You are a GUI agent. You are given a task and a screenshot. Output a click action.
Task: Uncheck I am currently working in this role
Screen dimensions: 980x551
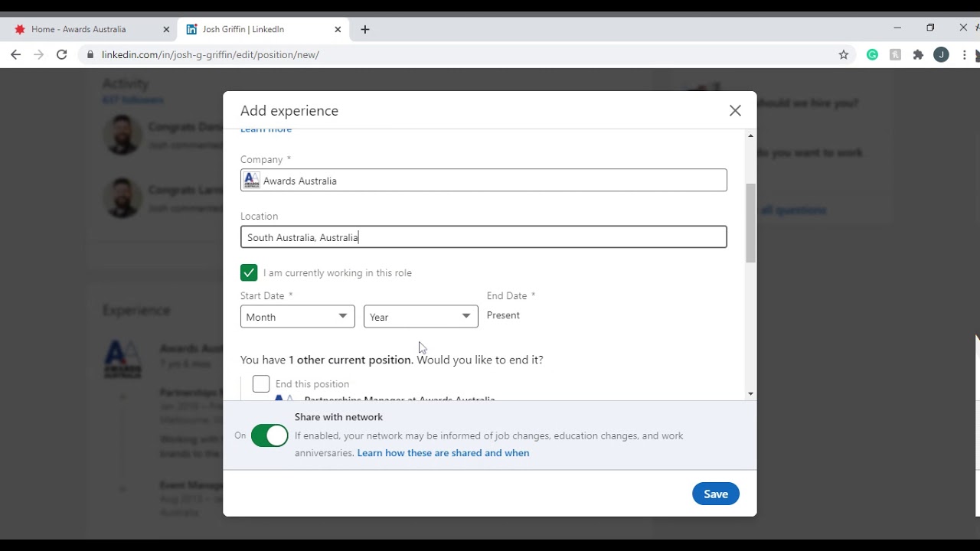point(249,272)
